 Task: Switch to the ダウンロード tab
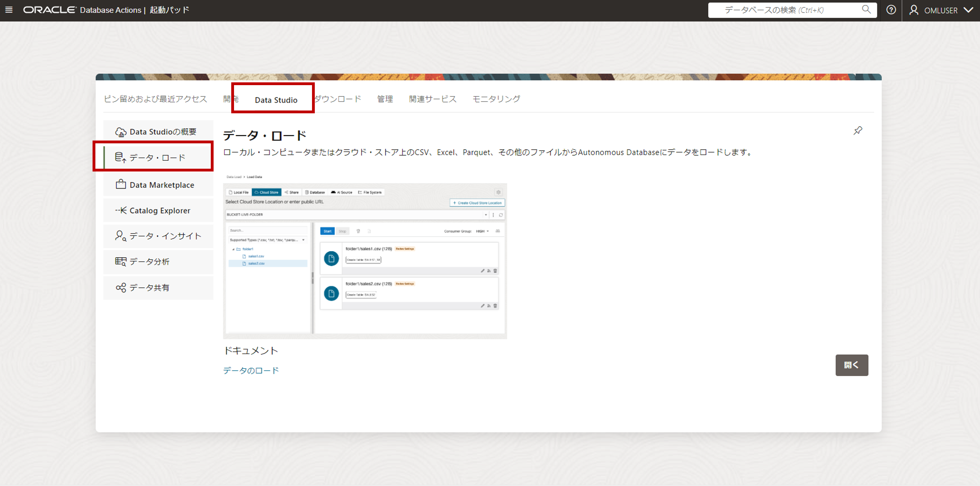[337, 99]
